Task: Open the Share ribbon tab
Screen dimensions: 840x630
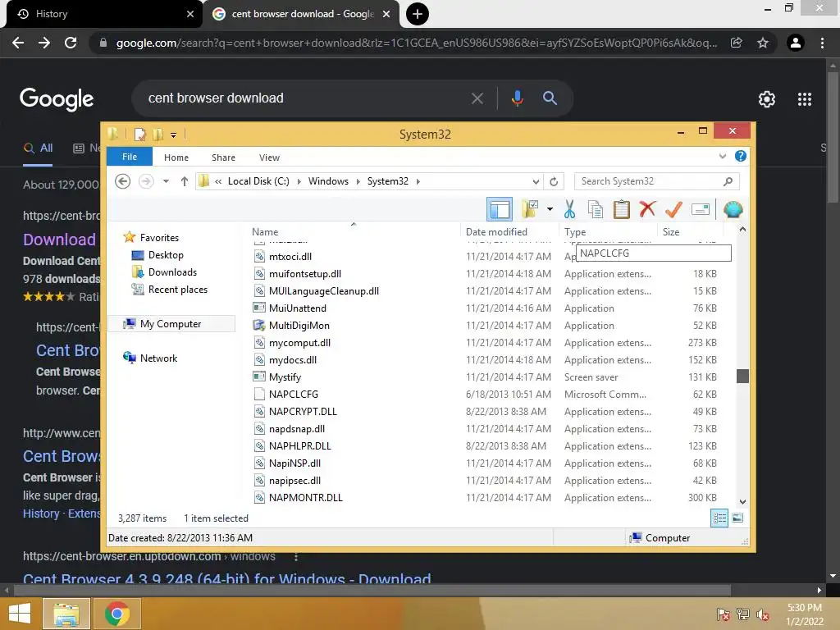Action: pos(223,157)
